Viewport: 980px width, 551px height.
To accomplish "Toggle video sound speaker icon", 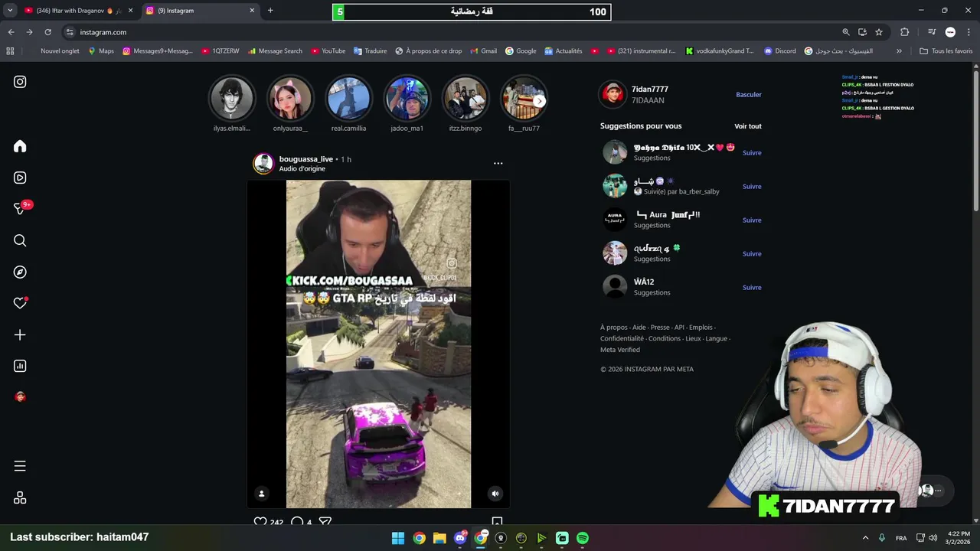I will tap(495, 494).
